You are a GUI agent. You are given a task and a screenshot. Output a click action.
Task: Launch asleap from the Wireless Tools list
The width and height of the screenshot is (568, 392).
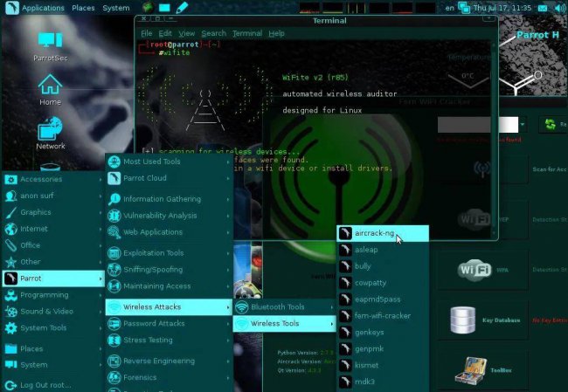[383, 250]
